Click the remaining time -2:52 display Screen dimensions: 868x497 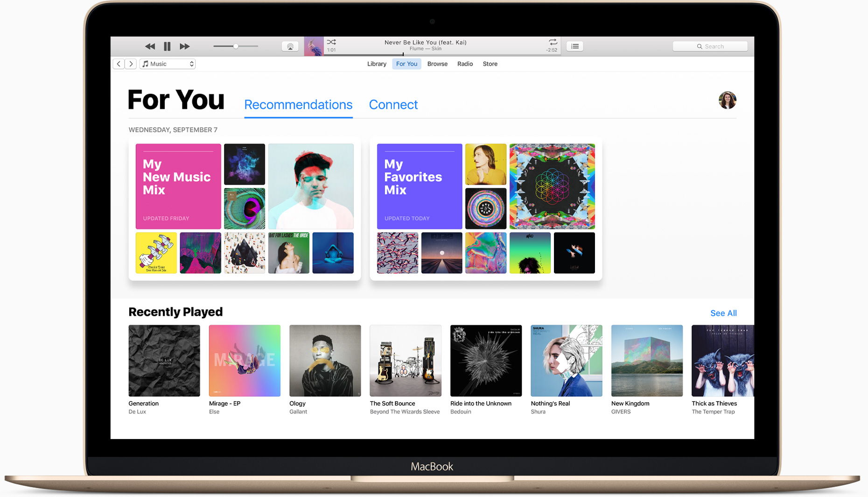pos(552,50)
